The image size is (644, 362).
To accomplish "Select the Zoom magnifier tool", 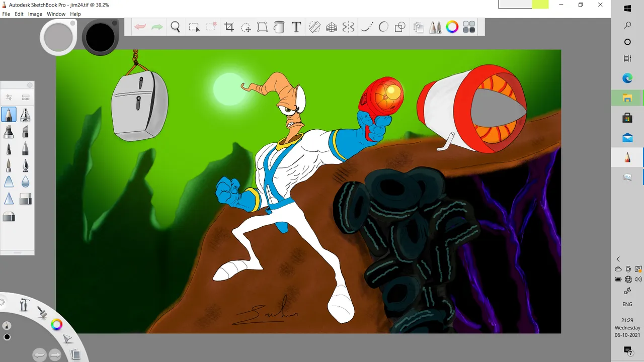I will point(175,27).
